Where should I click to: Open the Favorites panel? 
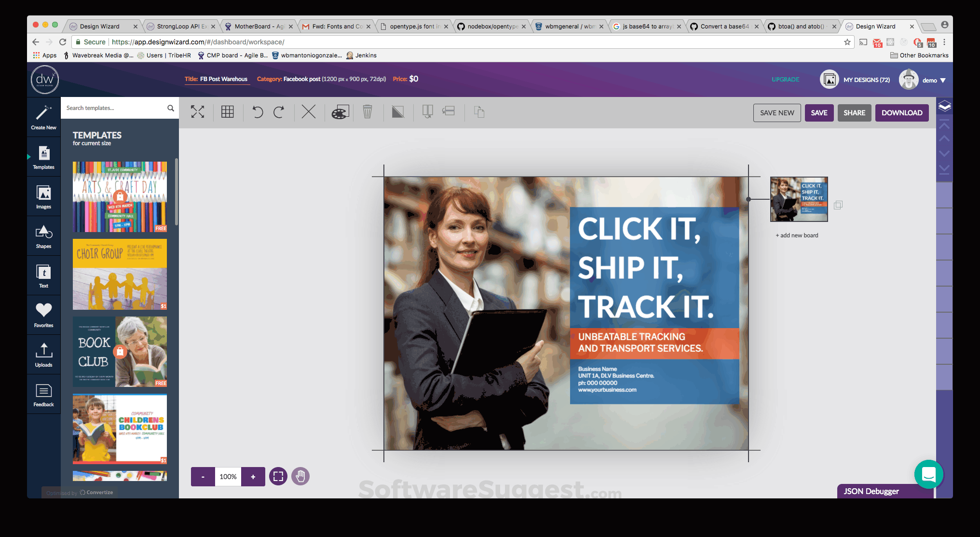point(43,314)
